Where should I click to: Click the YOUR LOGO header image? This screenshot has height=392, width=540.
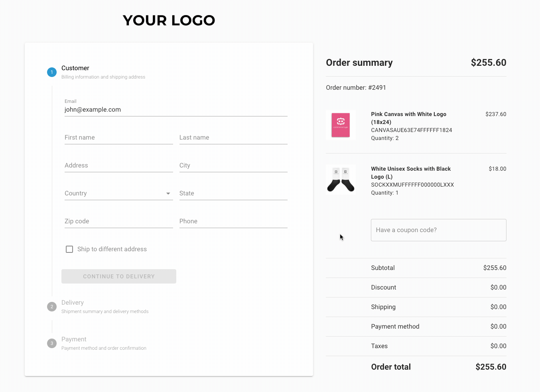point(169,20)
